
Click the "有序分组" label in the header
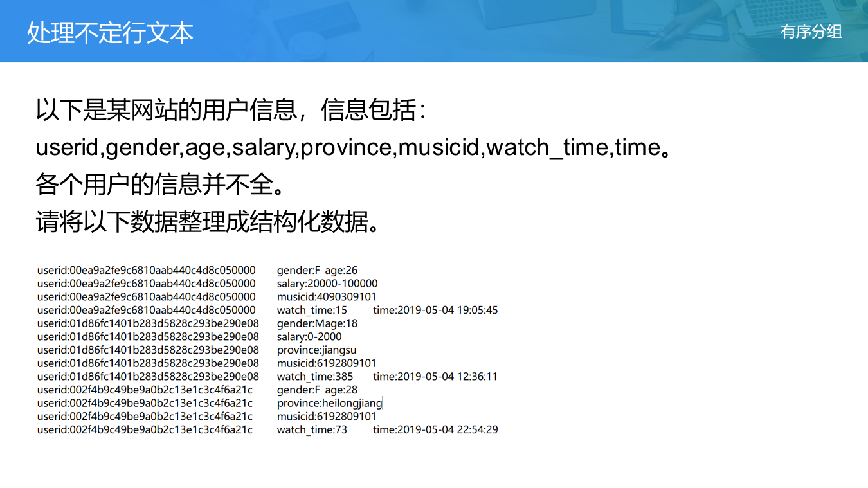pyautogui.click(x=811, y=32)
